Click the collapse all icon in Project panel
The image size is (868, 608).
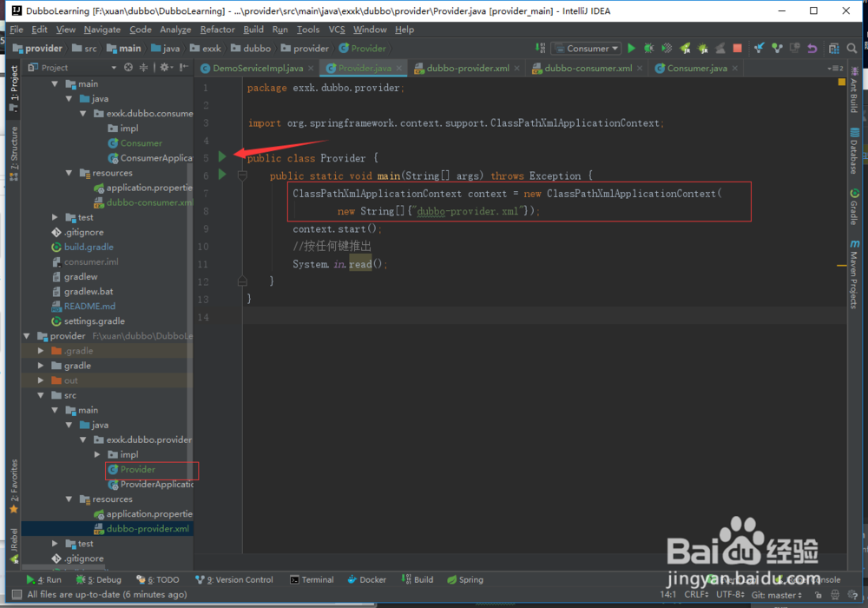(x=143, y=67)
